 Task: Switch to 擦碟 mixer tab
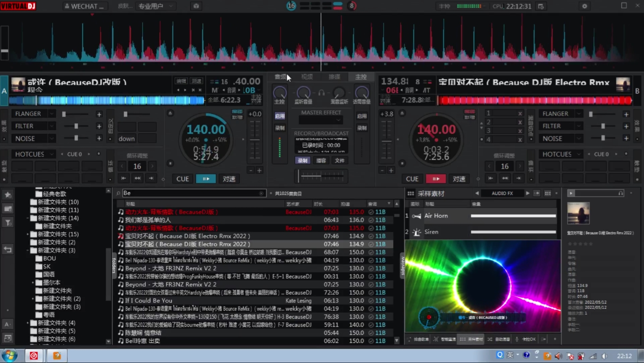(334, 77)
